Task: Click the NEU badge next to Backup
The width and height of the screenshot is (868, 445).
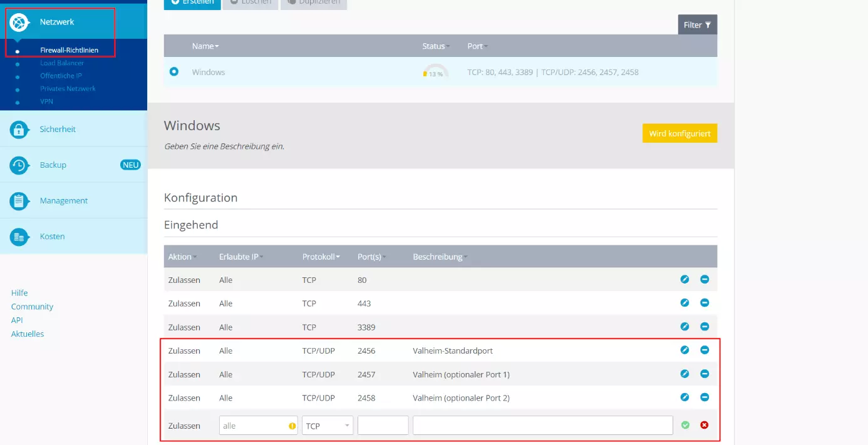Action: [x=130, y=165]
